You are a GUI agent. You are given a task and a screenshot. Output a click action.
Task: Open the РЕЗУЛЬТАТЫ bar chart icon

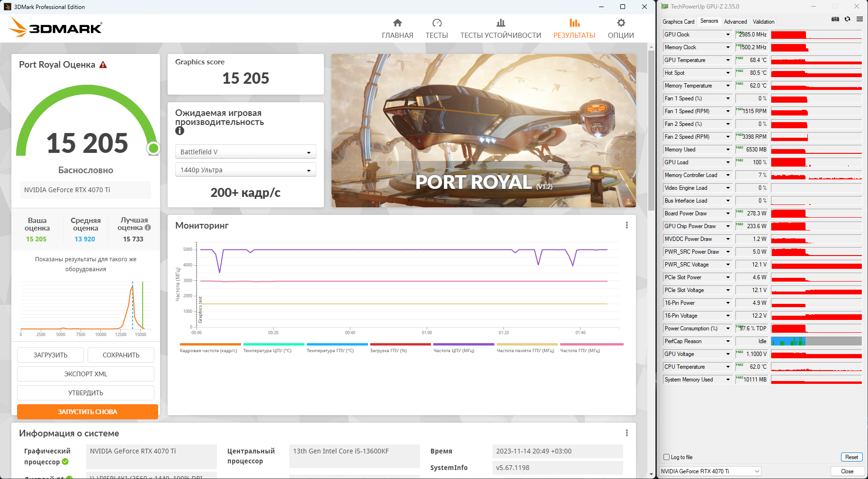click(574, 23)
